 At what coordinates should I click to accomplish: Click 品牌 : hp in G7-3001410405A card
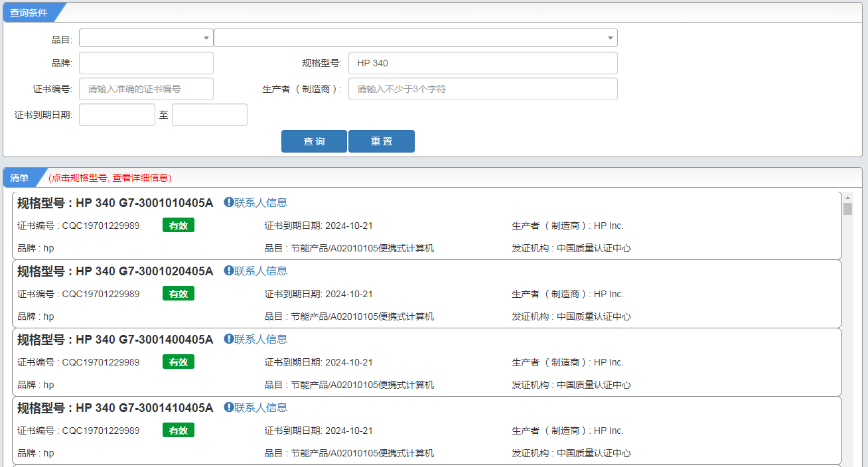36,453
